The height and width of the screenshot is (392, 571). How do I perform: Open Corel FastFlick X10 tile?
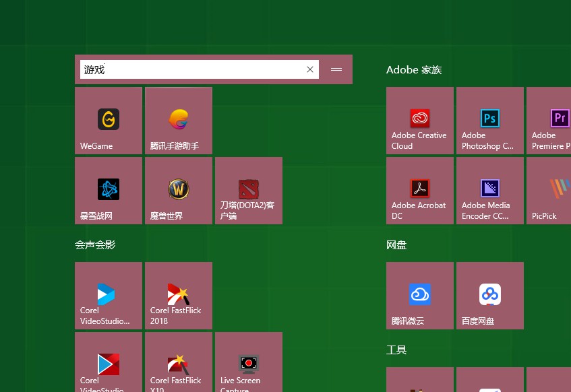[x=179, y=362]
